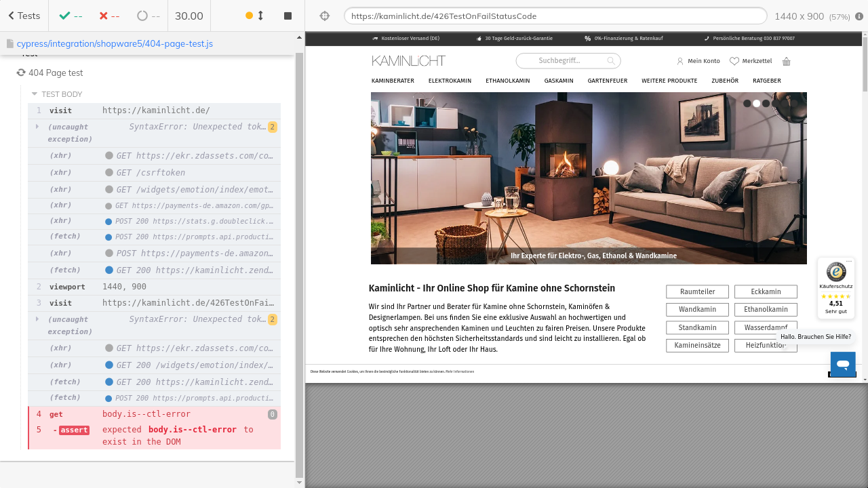
Task: Go back to the Tests list
Action: (24, 16)
